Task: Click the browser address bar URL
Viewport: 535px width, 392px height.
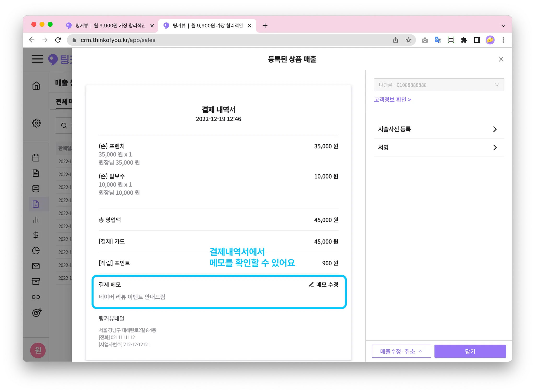Action: (118, 40)
